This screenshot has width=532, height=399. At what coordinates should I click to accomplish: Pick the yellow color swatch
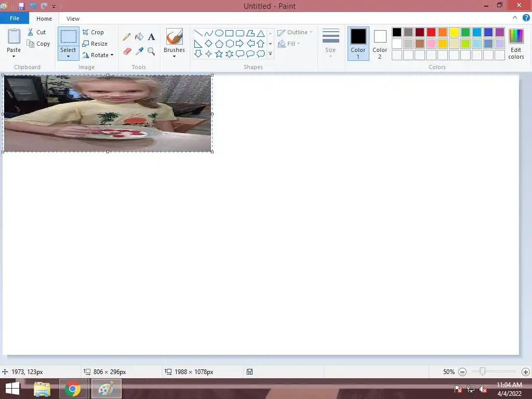pos(454,32)
